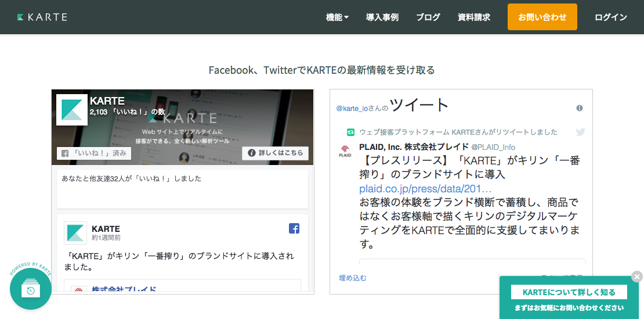Click the orange お問い合わせ button
Viewport: 644px width, 319px height.
(542, 17)
